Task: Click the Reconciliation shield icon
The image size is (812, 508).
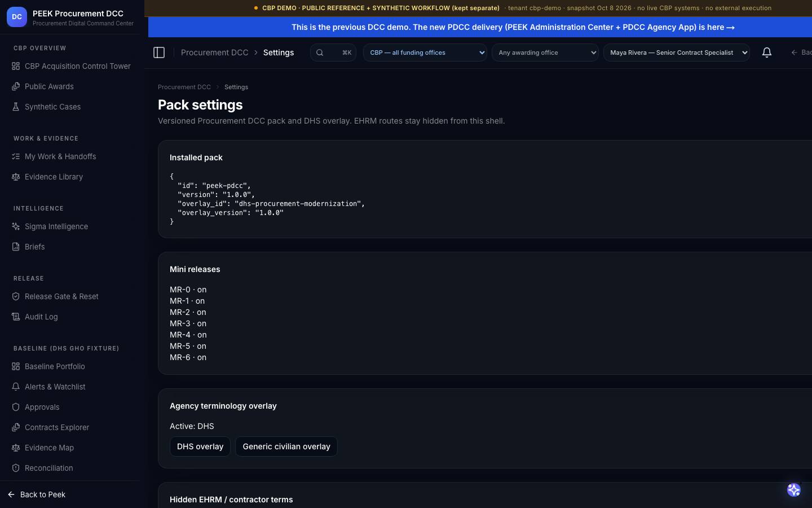Action: tap(16, 468)
